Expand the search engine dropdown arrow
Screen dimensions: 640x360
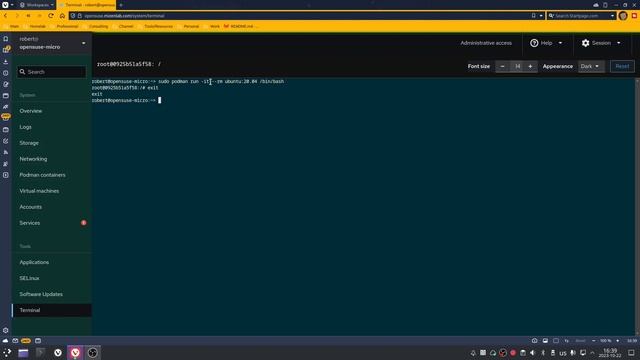(612, 16)
